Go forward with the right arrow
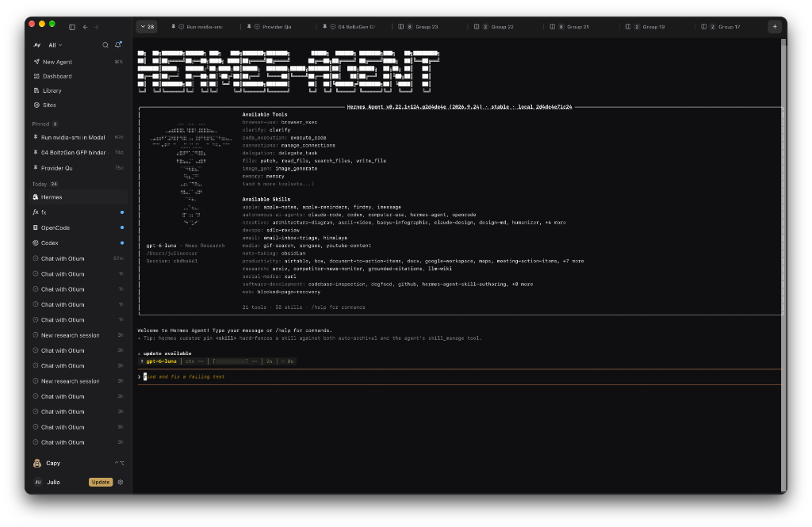The width and height of the screenshot is (812, 527). 96,27
